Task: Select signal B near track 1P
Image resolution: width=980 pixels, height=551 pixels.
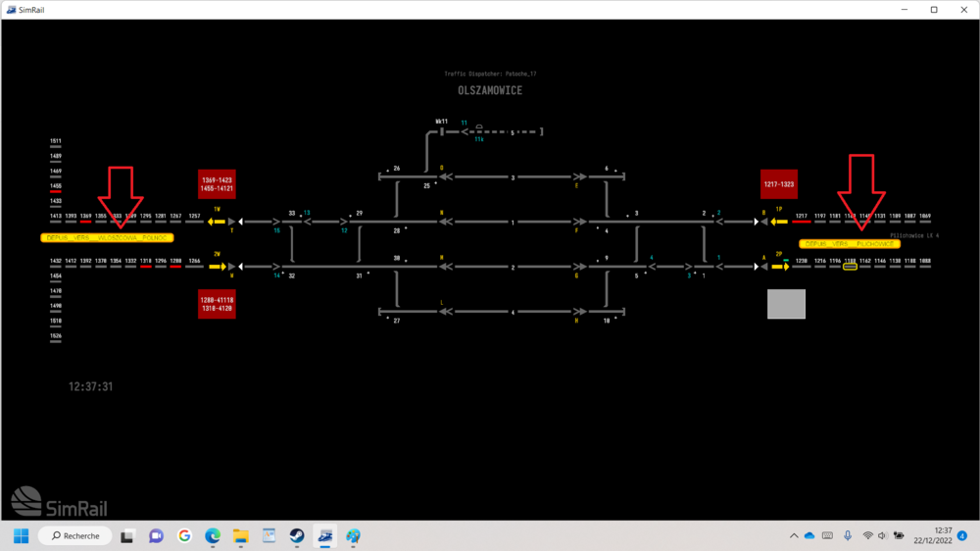Action: 764,223
